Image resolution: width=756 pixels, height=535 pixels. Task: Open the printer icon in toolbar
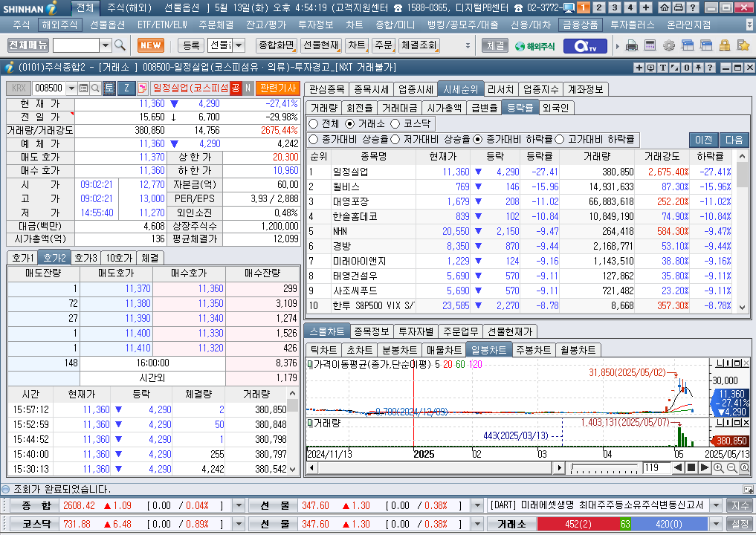point(632,46)
